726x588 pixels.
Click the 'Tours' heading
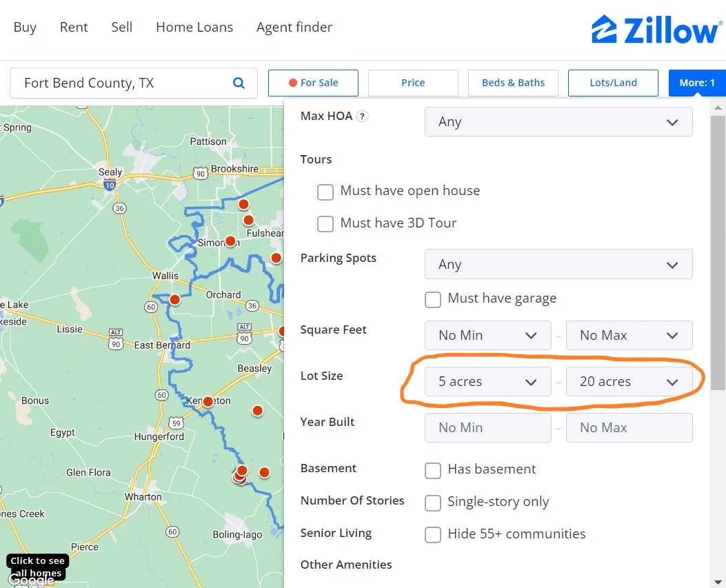(316, 159)
